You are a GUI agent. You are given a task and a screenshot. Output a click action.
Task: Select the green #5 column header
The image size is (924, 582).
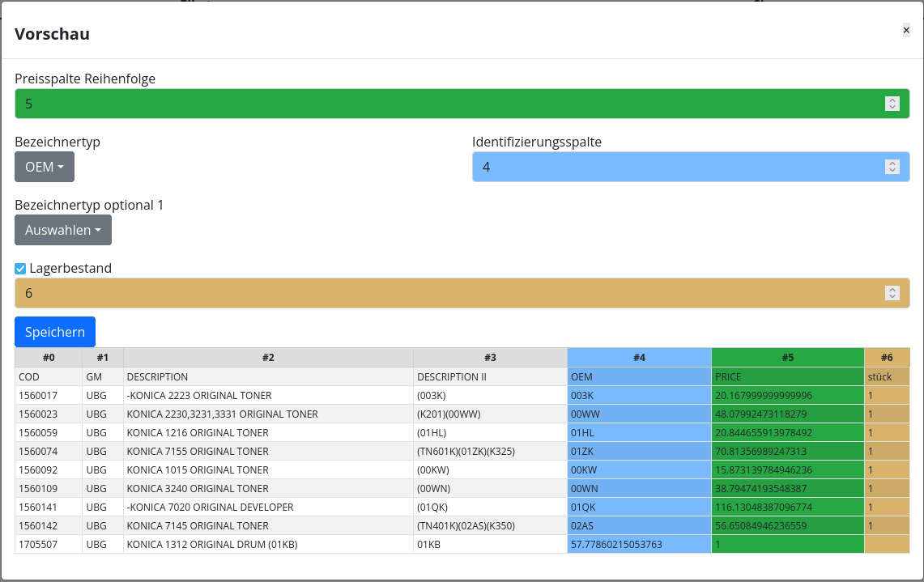pyautogui.click(x=787, y=358)
